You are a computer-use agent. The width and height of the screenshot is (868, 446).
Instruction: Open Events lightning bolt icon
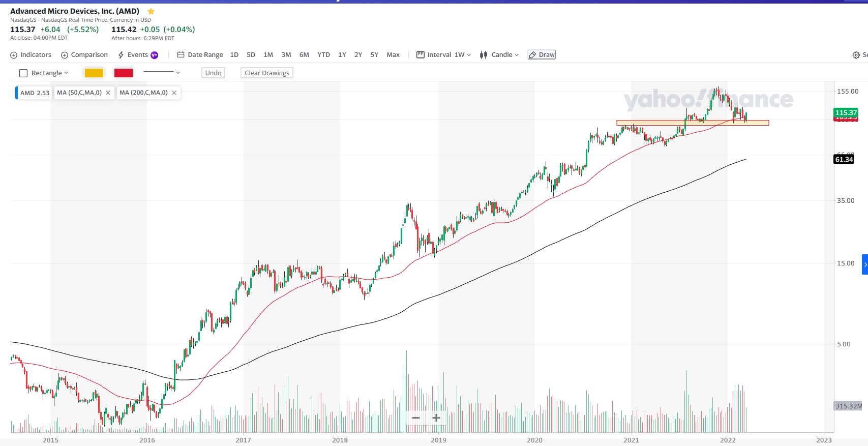pyautogui.click(x=121, y=55)
